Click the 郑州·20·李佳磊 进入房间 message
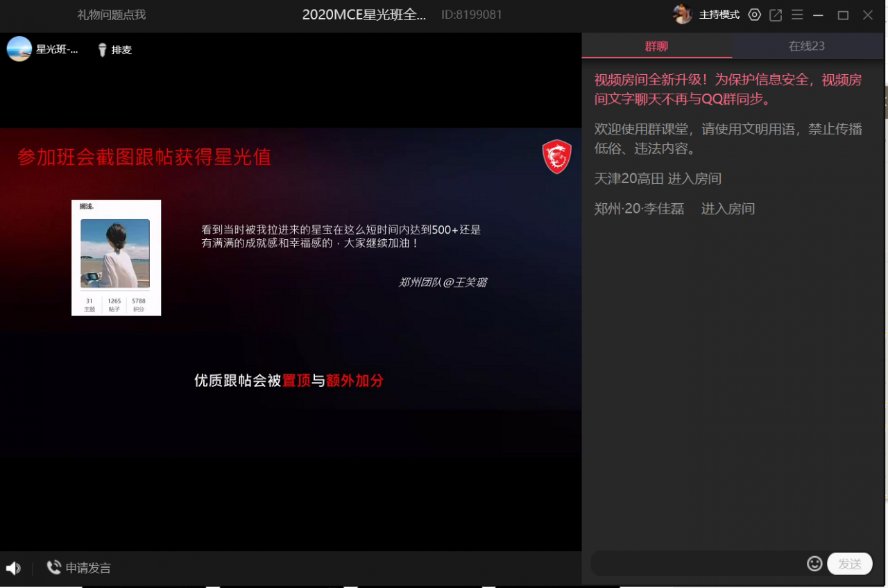Screen dimensions: 888x588 point(674,209)
